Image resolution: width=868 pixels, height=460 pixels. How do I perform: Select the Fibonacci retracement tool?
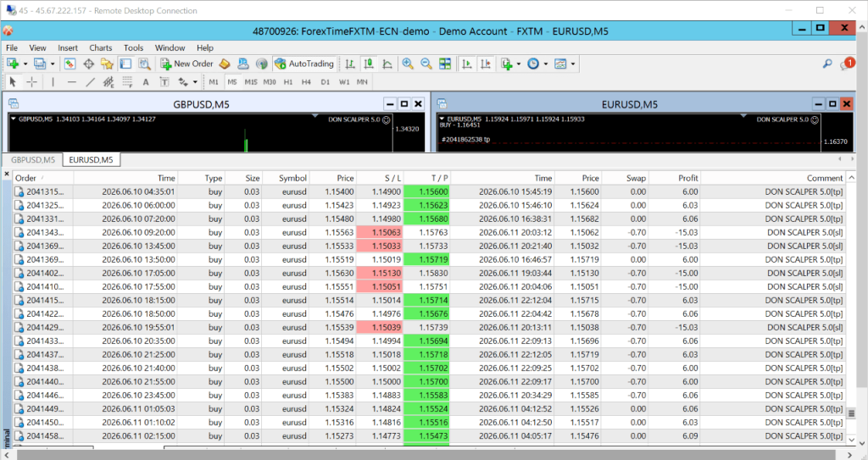[127, 82]
